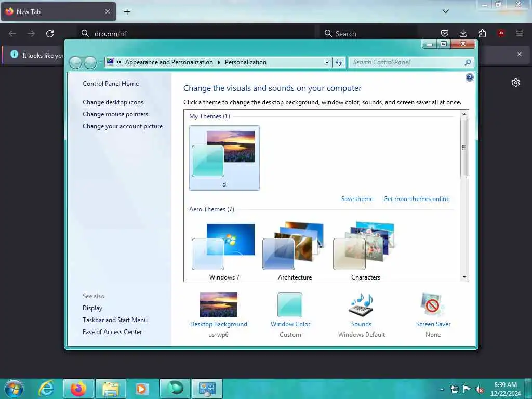
Task: Open the Help question mark icon
Action: pyautogui.click(x=469, y=78)
